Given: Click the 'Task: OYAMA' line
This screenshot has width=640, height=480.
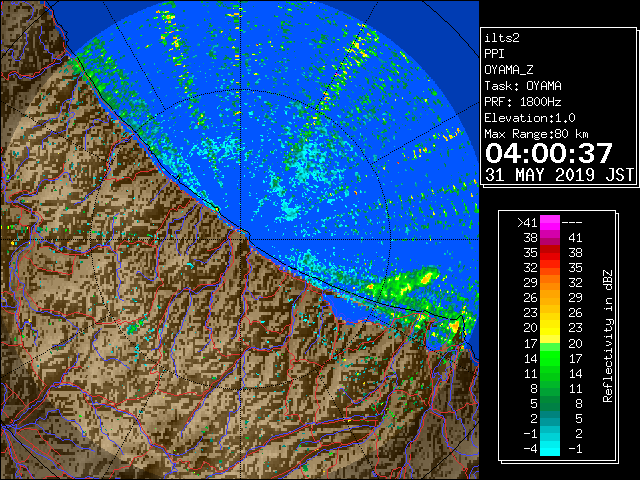Looking at the screenshot, I should point(523,86).
